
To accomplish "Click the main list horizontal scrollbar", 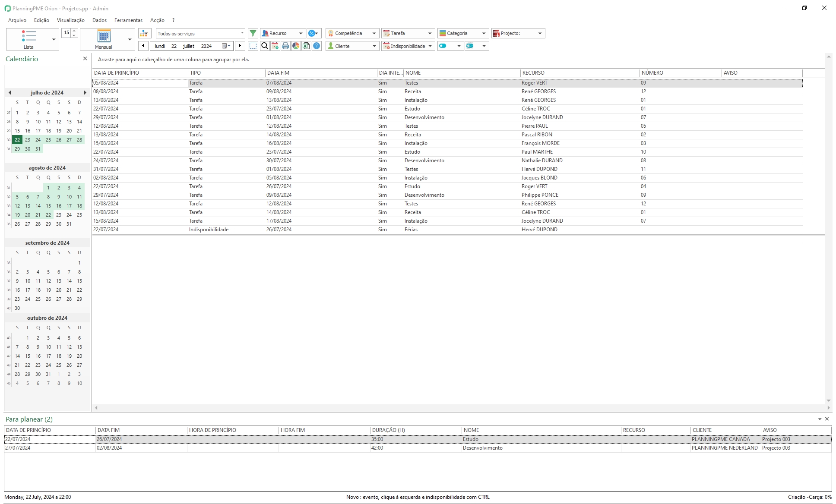I will (x=462, y=408).
